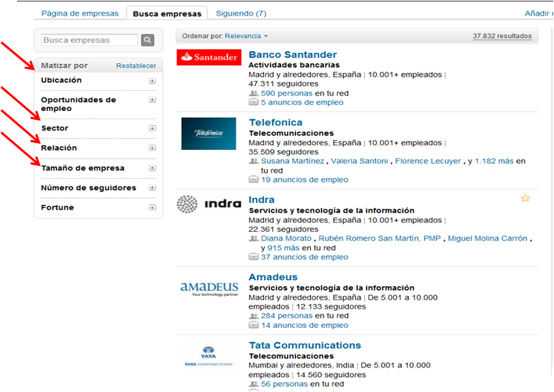Click the 915 más link
The width and height of the screenshot is (554, 392).
pyautogui.click(x=283, y=248)
